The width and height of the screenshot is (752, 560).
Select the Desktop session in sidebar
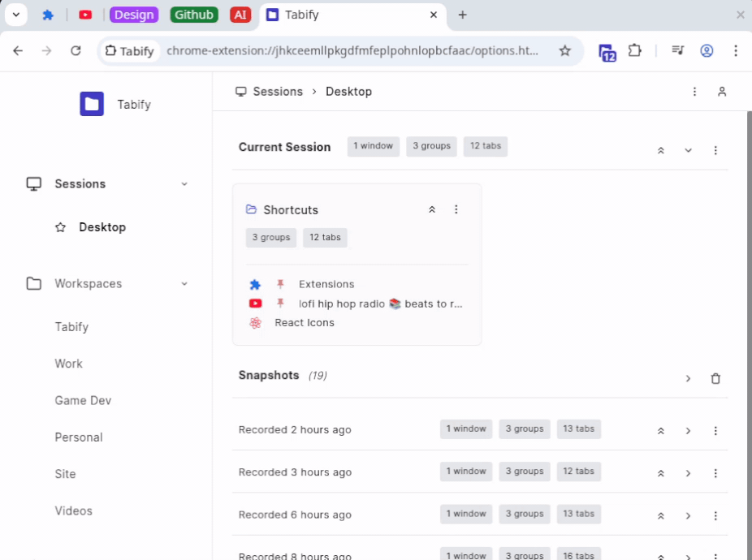tap(102, 227)
